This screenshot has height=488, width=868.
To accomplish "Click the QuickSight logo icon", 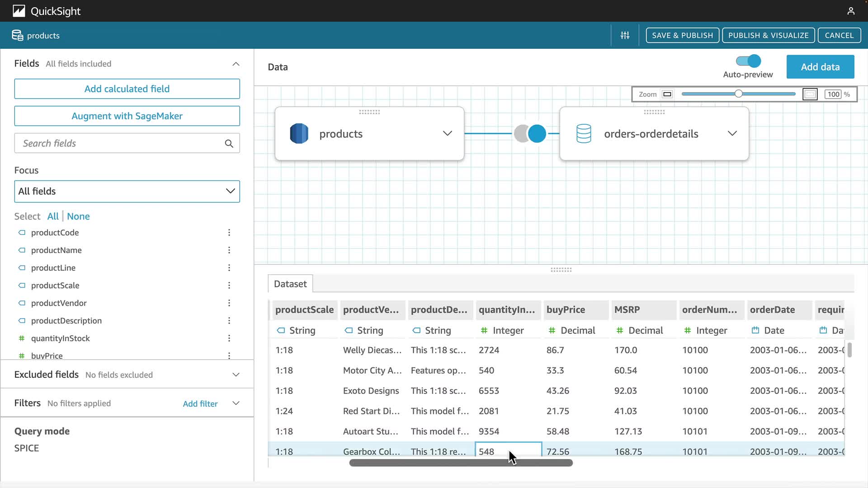I will pyautogui.click(x=19, y=11).
